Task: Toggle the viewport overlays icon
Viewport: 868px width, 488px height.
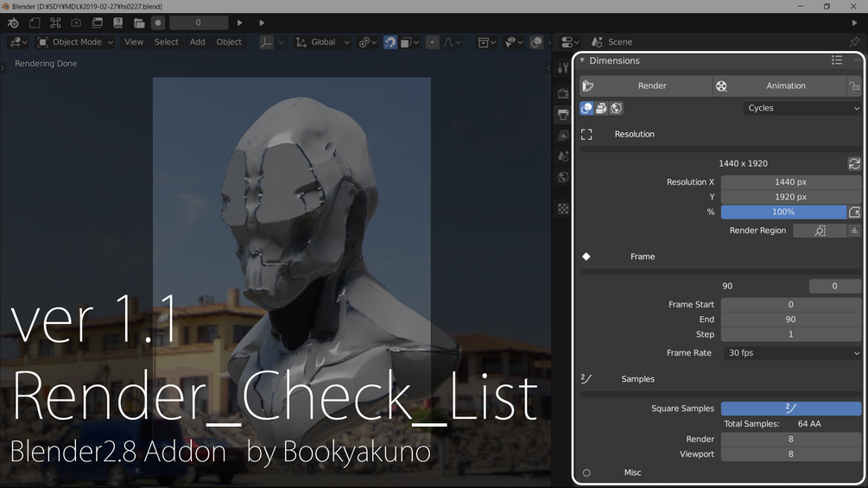Action: pos(535,42)
